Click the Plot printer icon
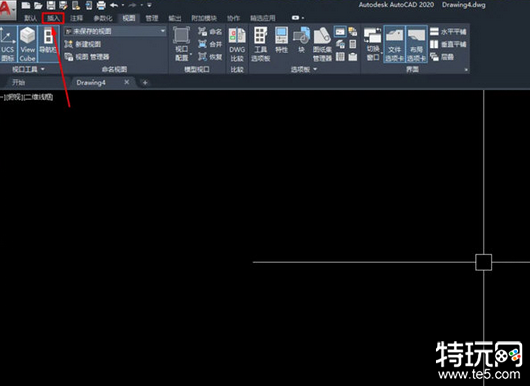This screenshot has height=386, width=530. click(101, 5)
